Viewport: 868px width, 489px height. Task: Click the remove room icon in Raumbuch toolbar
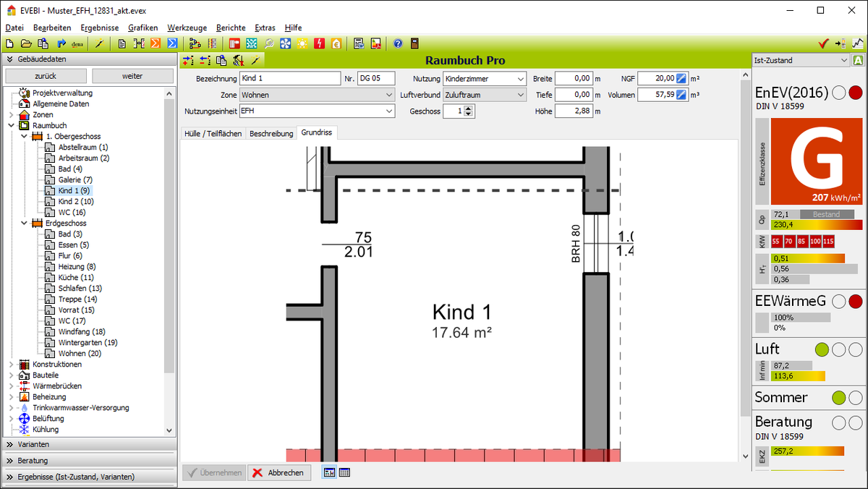[x=205, y=60]
